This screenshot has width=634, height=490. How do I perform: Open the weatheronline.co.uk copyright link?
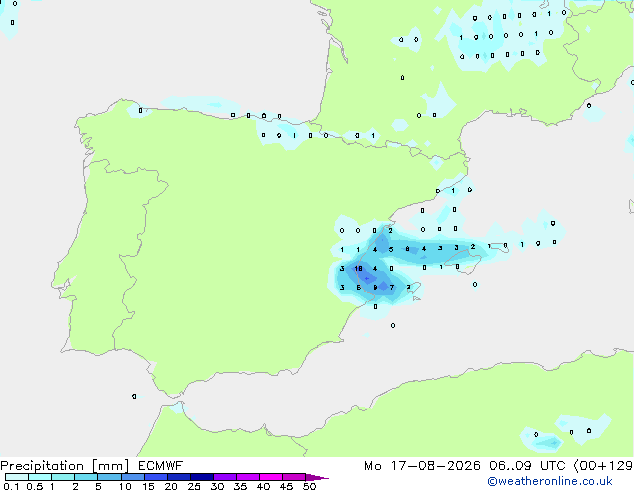tap(549, 481)
